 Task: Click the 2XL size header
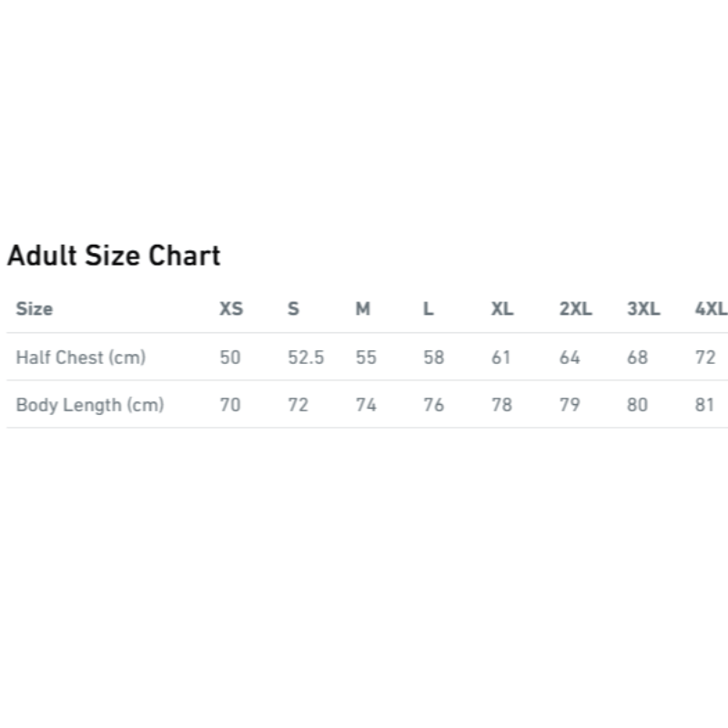(x=575, y=308)
